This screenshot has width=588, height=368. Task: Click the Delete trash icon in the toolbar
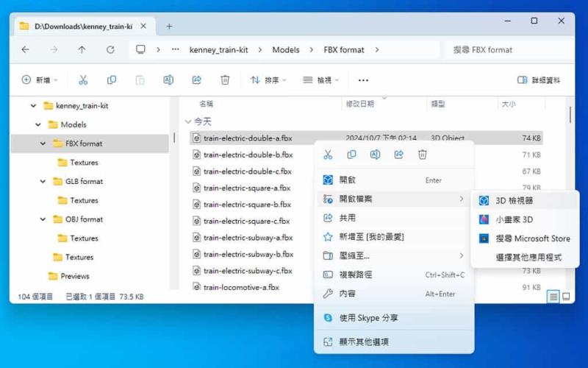[225, 80]
